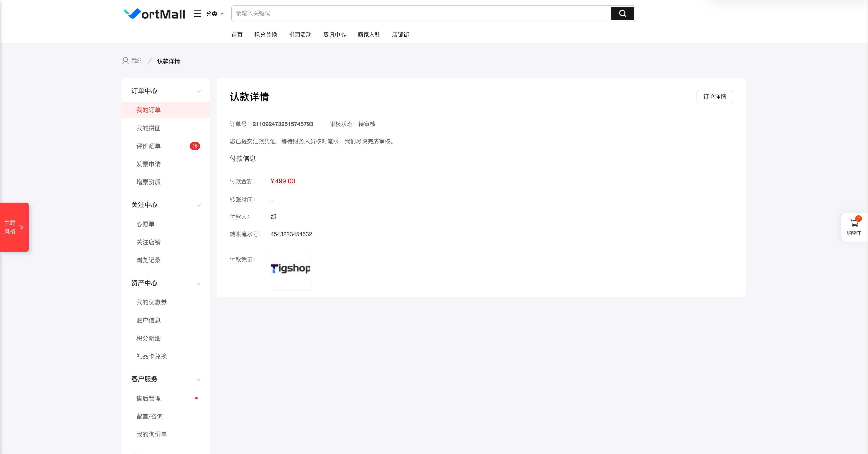Click the transfer serial number 4543223454532
The width and height of the screenshot is (868, 454).
pyautogui.click(x=291, y=234)
